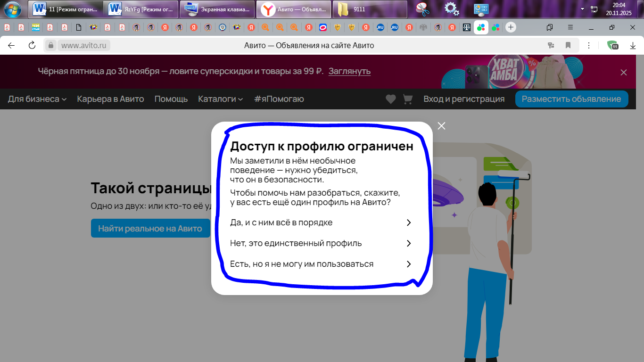Expand the "Для бизнеса" dropdown
This screenshot has height=362, width=644.
point(34,99)
